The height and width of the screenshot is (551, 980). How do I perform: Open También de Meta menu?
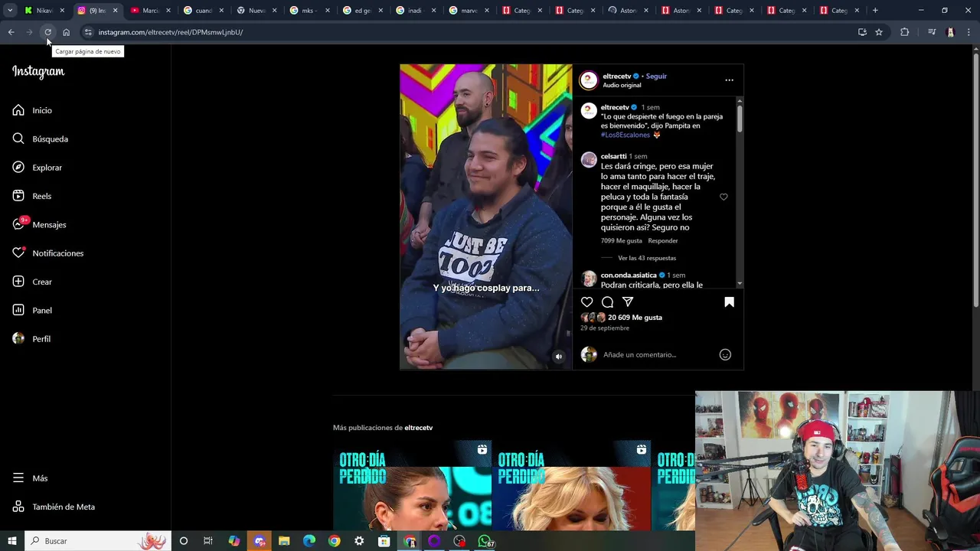click(x=53, y=507)
